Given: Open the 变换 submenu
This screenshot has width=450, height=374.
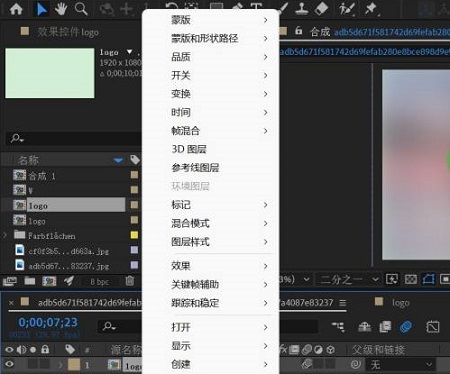Looking at the screenshot, I should pyautogui.click(x=211, y=94).
